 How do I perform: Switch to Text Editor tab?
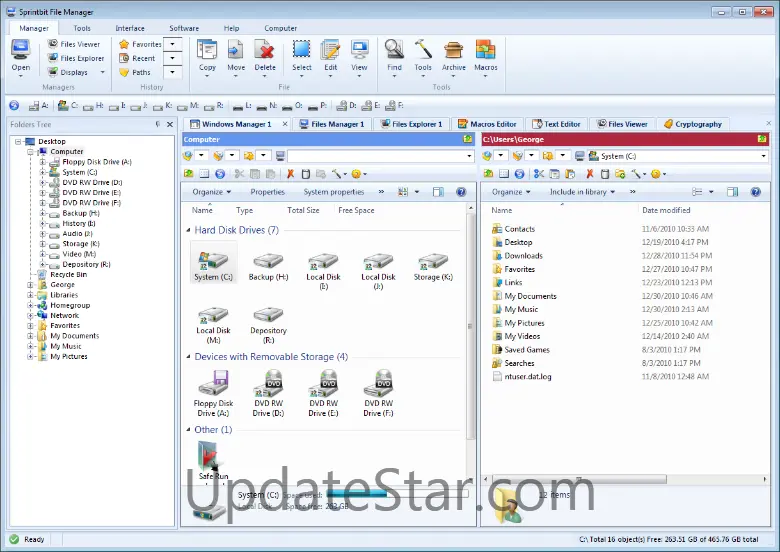(x=556, y=124)
